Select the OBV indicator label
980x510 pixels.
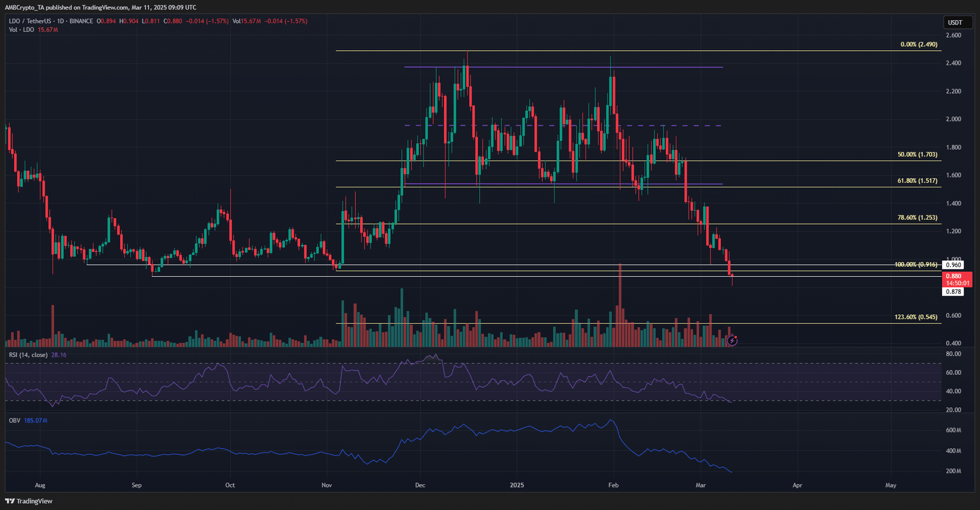15,421
